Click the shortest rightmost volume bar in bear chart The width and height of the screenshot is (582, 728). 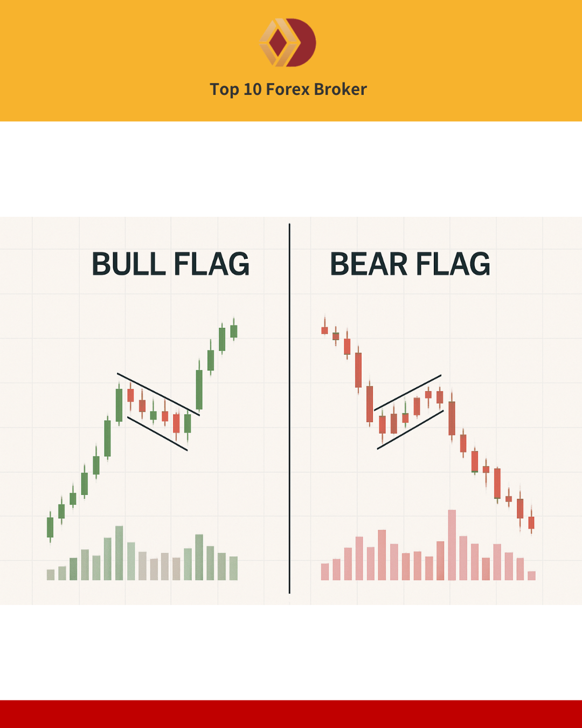click(531, 575)
